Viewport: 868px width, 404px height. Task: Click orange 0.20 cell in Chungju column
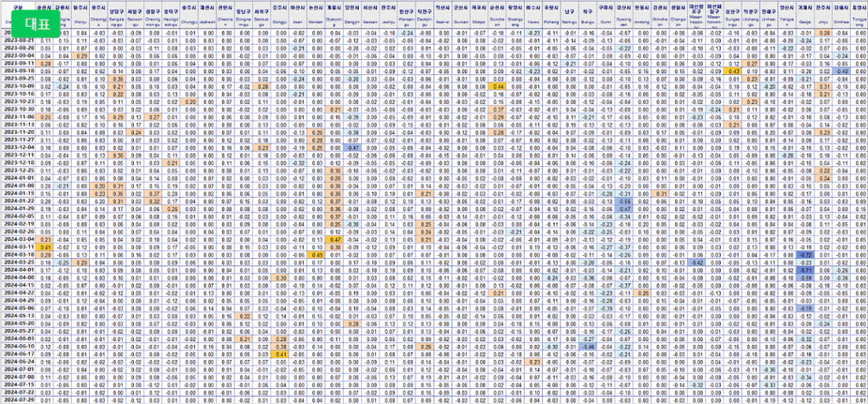[190, 102]
